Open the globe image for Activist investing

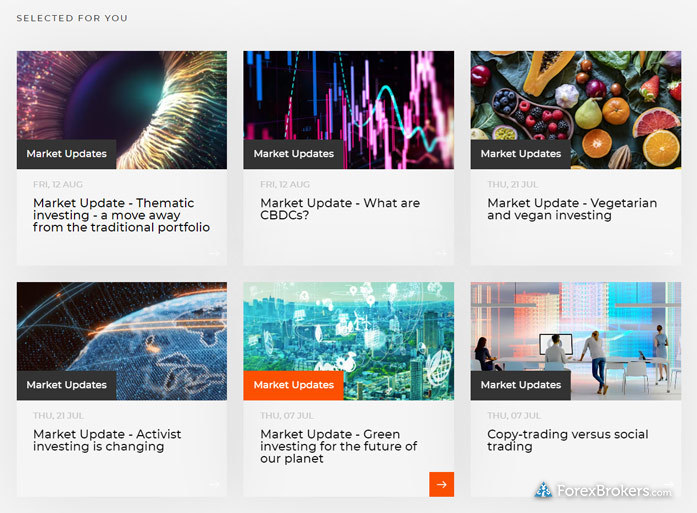coord(122,341)
